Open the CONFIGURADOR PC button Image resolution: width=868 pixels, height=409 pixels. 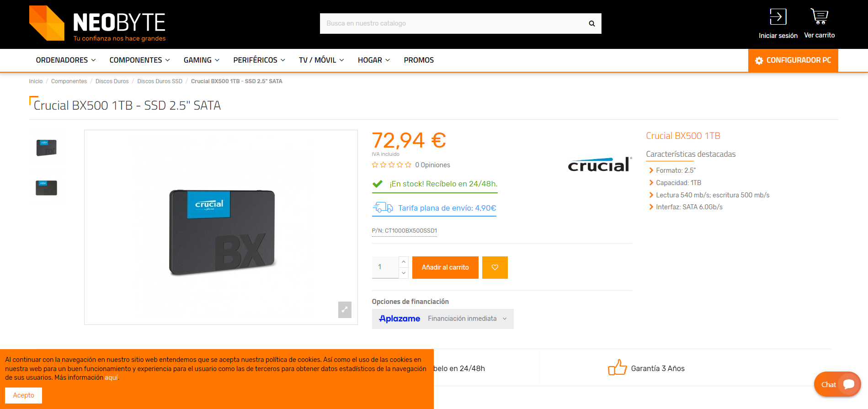click(793, 60)
